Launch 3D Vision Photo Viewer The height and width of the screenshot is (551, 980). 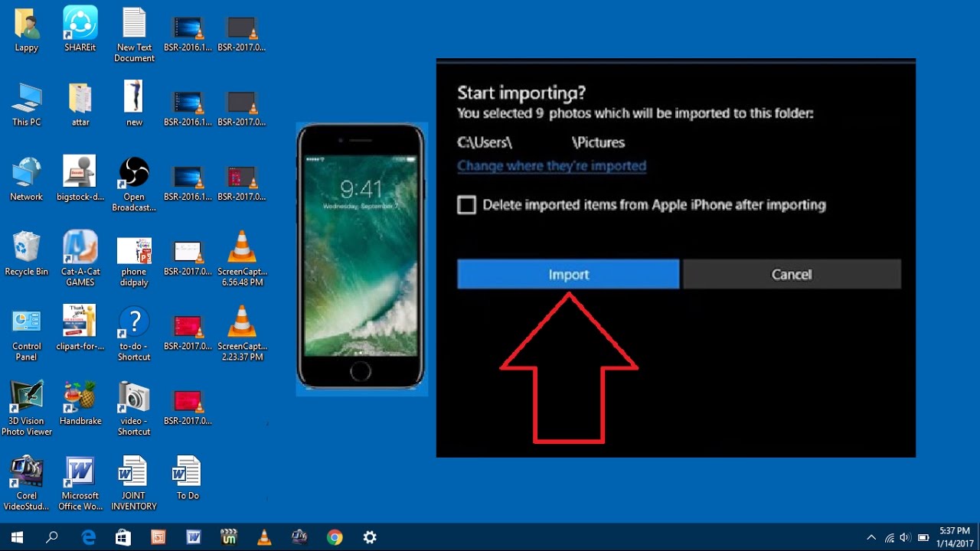27,408
